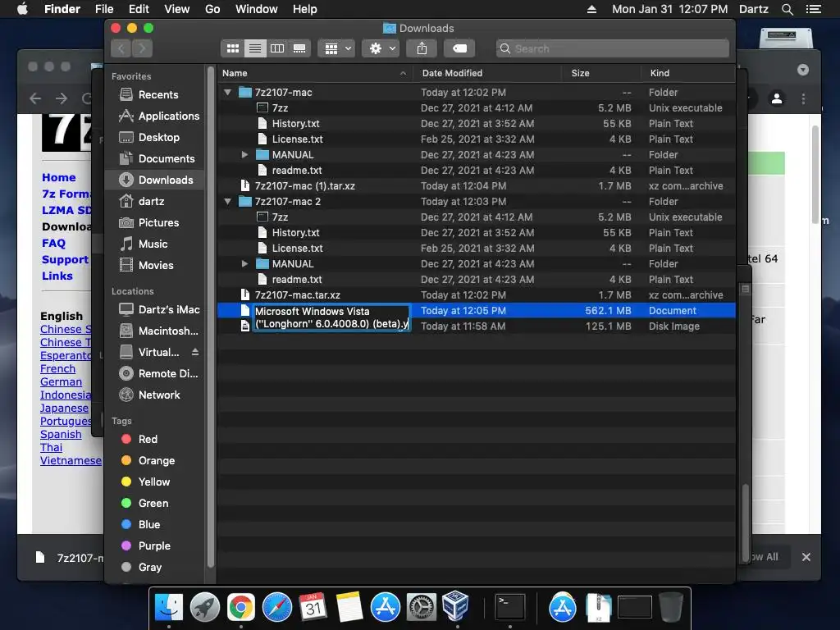Open the File menu
Image resolution: width=840 pixels, height=630 pixels.
104,9
